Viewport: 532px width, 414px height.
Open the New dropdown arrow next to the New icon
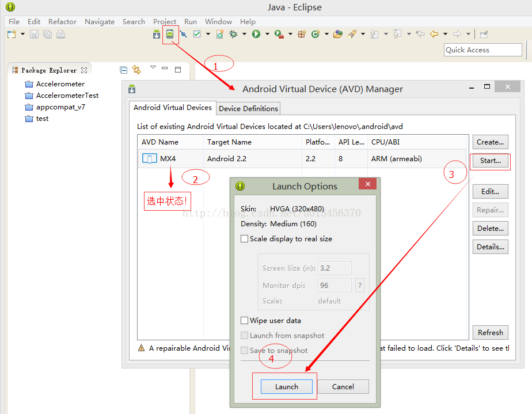pos(22,34)
